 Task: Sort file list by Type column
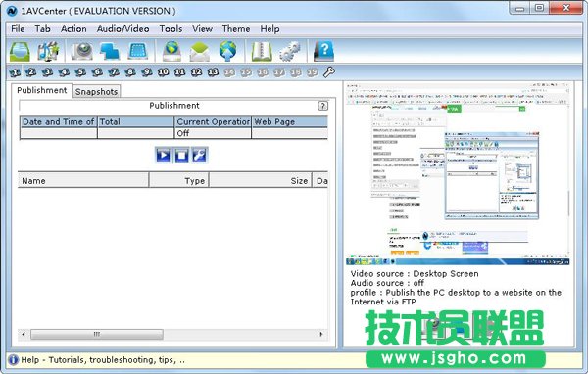pos(179,180)
